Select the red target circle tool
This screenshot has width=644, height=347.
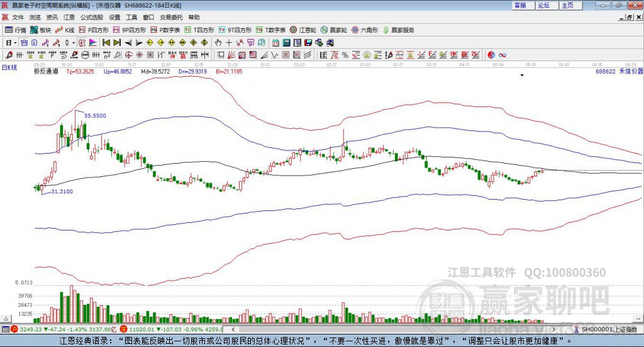pos(128,55)
